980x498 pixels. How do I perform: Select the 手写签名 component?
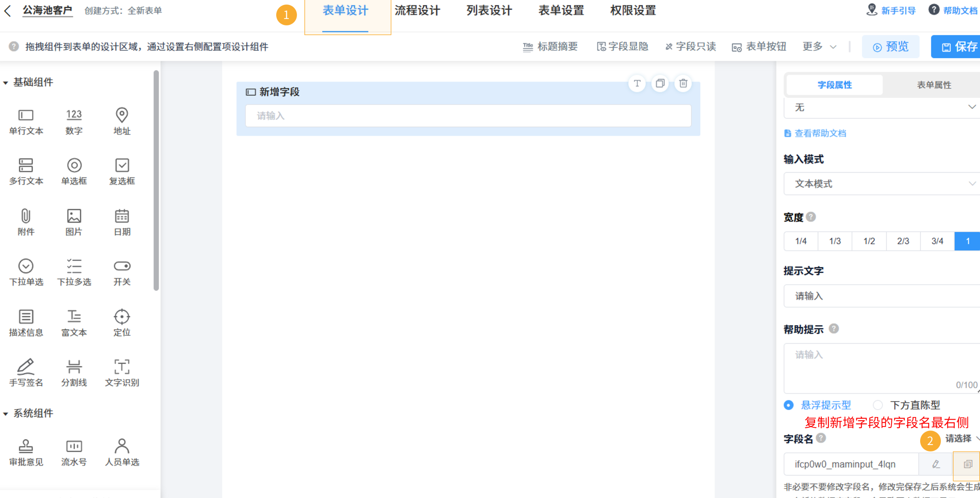coord(26,373)
